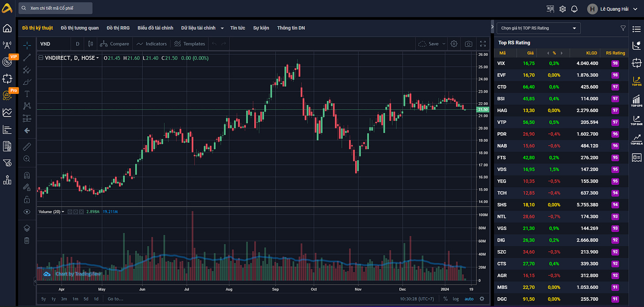Viewport: 644px width, 307px height.
Task: Open the object tree layers icon
Action: [27, 228]
